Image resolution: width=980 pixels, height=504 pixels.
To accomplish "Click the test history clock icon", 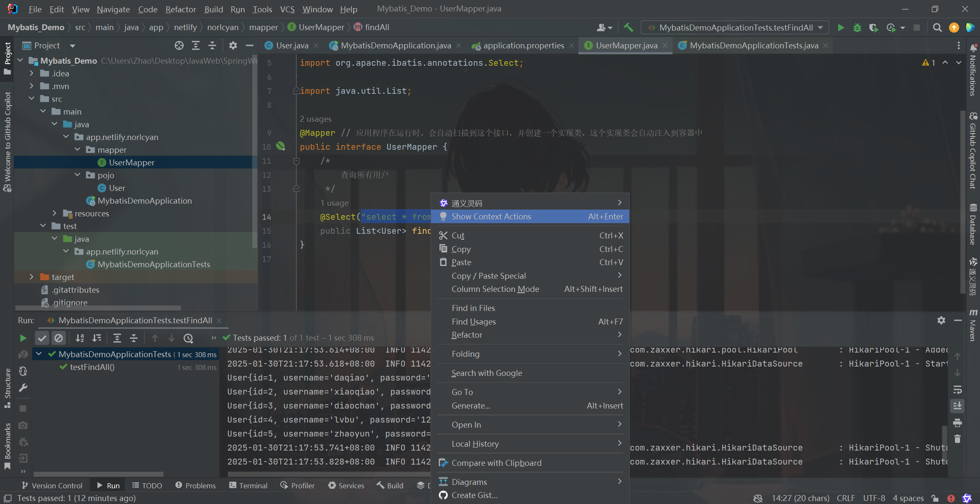I will click(188, 338).
